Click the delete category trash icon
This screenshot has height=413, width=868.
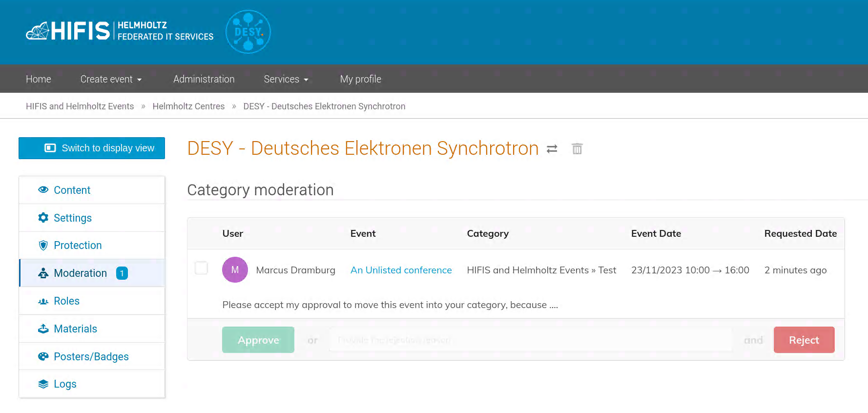[x=577, y=148]
